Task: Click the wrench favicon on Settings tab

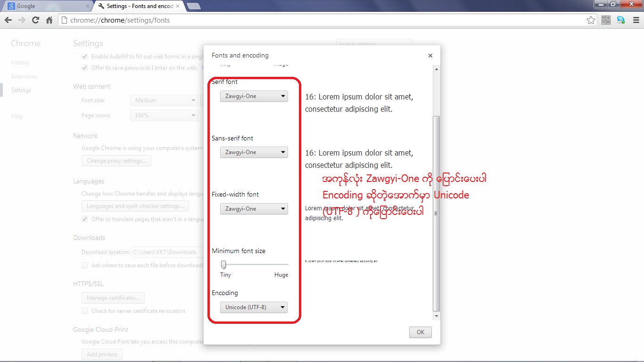Action: click(x=101, y=6)
